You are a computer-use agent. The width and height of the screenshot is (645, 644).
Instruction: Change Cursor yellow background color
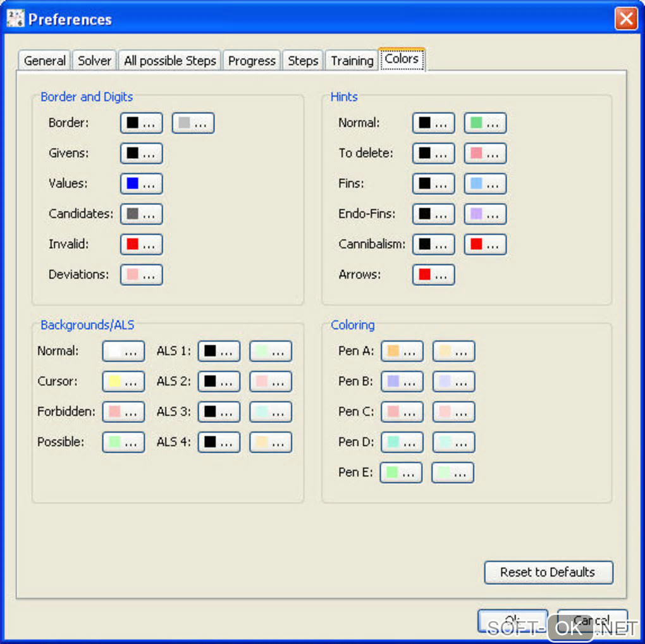coord(123,381)
